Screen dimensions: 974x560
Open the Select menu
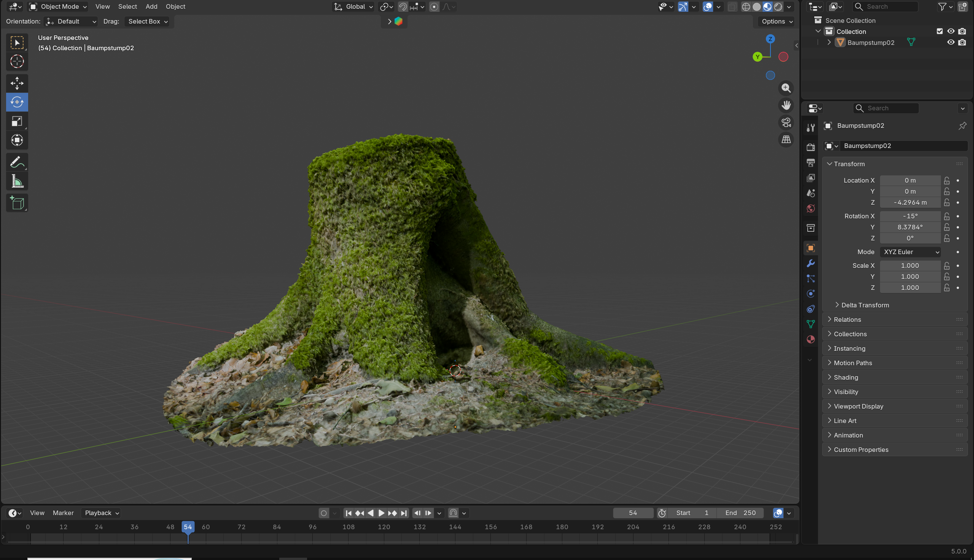(x=127, y=6)
